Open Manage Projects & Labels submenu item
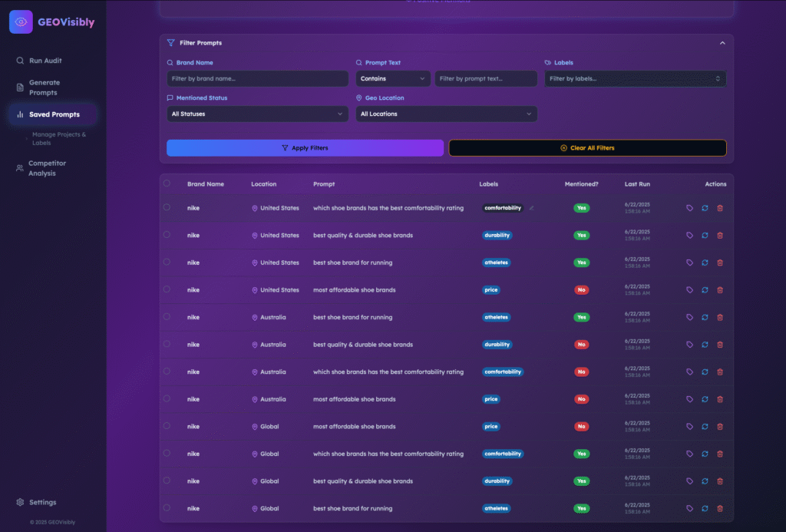Viewport: 786px width, 532px height. pyautogui.click(x=58, y=138)
